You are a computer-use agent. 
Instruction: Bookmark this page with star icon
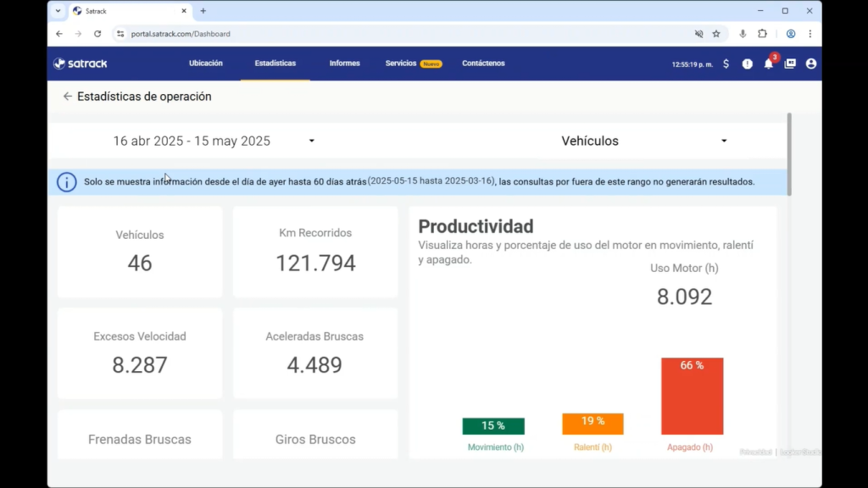click(x=716, y=34)
